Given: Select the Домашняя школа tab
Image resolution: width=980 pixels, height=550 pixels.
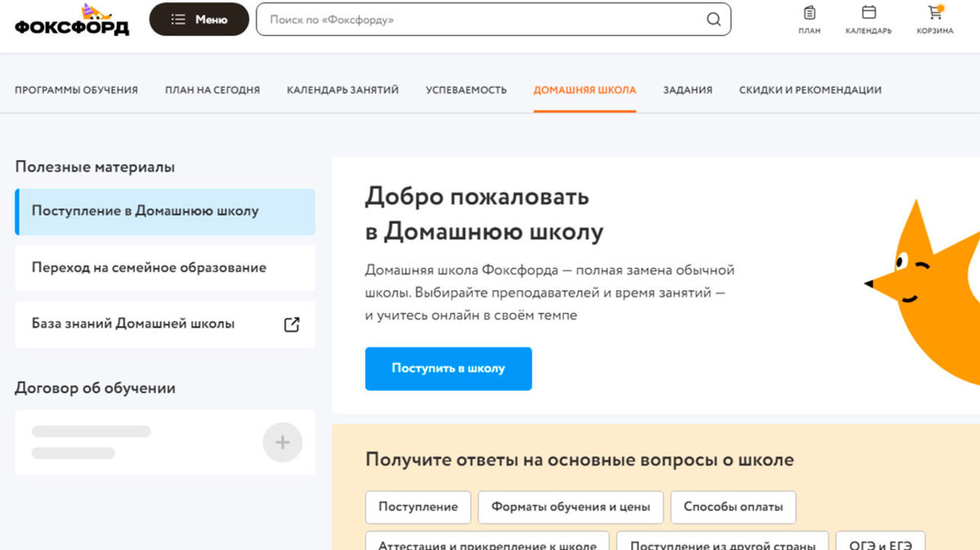Looking at the screenshot, I should point(584,90).
